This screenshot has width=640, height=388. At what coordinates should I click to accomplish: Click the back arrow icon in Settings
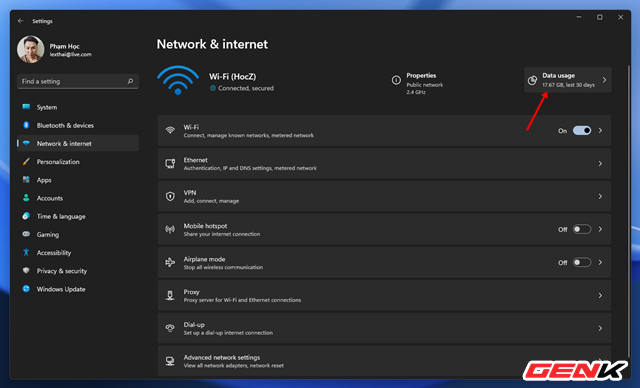pyautogui.click(x=20, y=21)
